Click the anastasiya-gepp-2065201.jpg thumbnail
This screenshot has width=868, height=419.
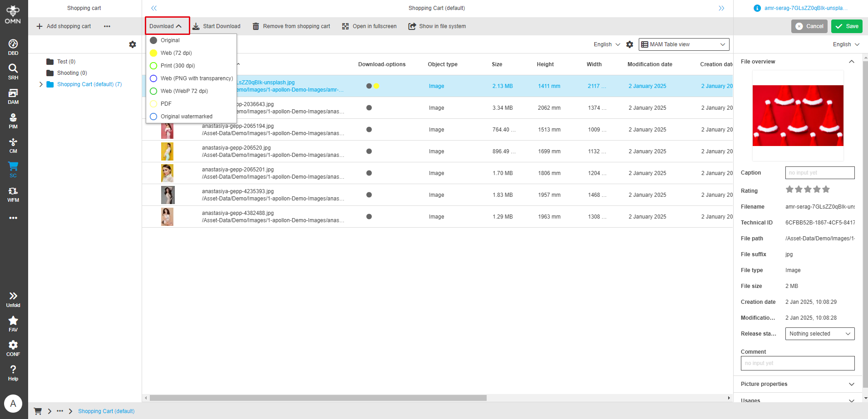(x=167, y=173)
